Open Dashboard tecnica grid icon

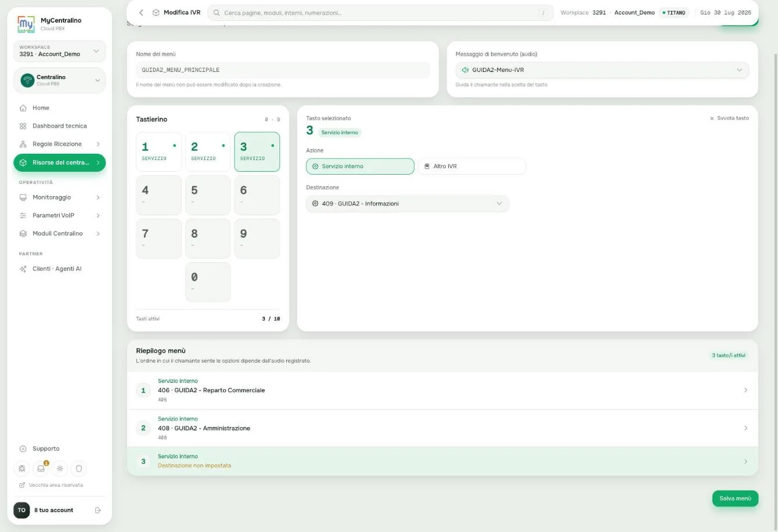pyautogui.click(x=23, y=126)
